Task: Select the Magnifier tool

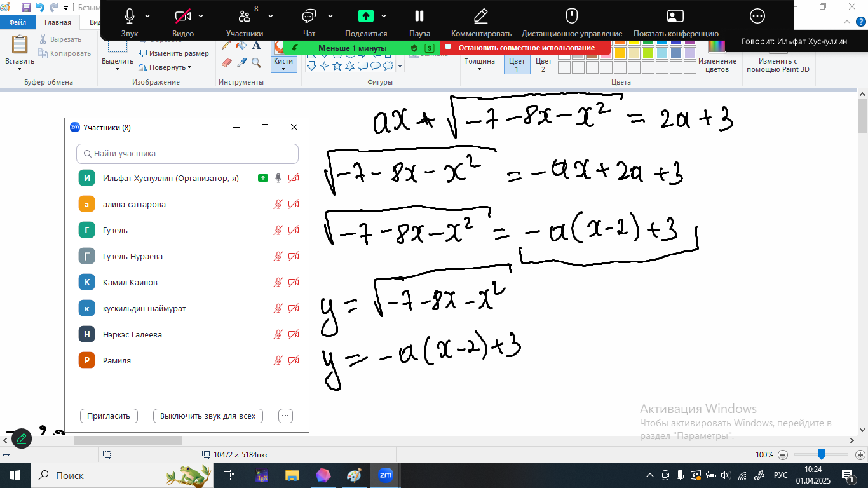Action: (256, 62)
